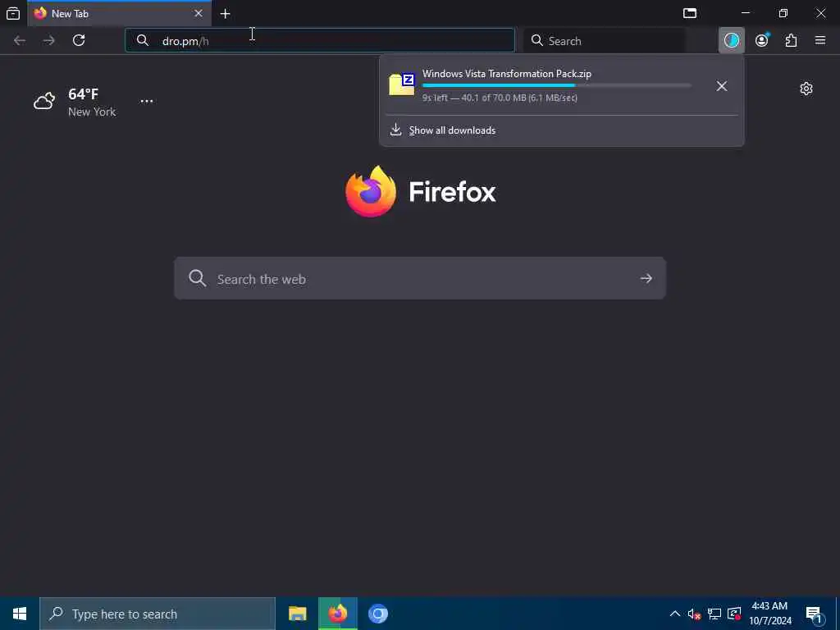Click the Firefox logo on new tab

coord(421,191)
